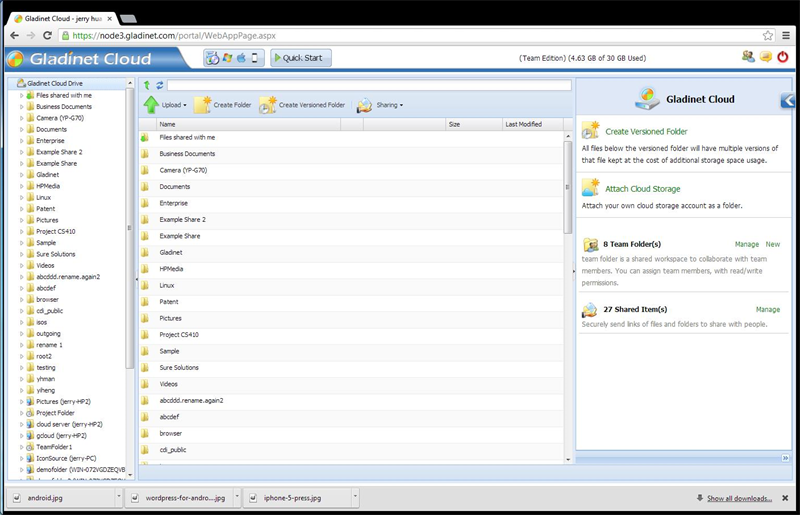The image size is (800, 515).
Task: Click the web browser client icon in header
Action: [212, 58]
